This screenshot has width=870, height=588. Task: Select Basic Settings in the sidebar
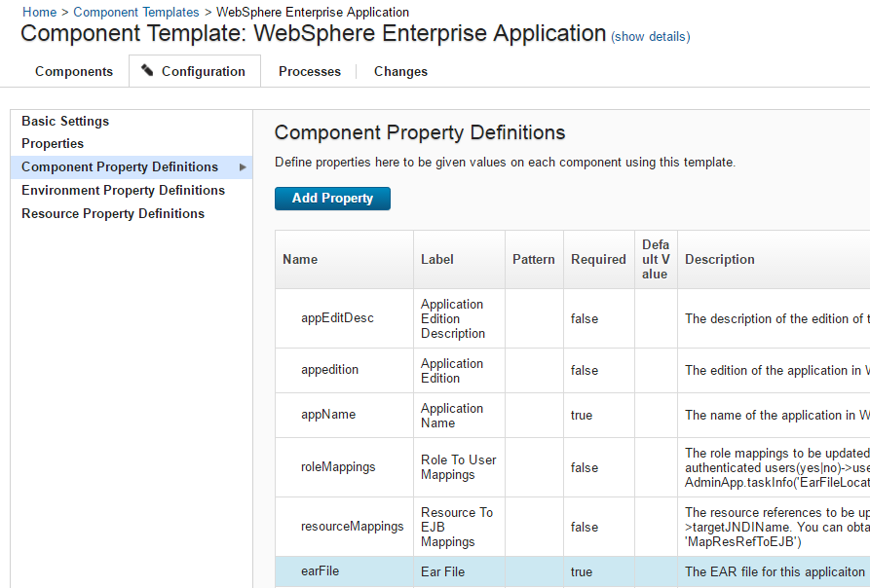[x=65, y=122]
